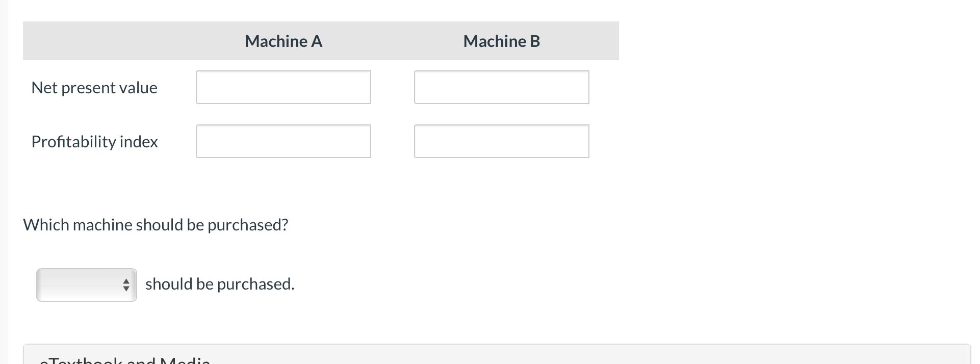Click the should be purchased text

(x=220, y=284)
